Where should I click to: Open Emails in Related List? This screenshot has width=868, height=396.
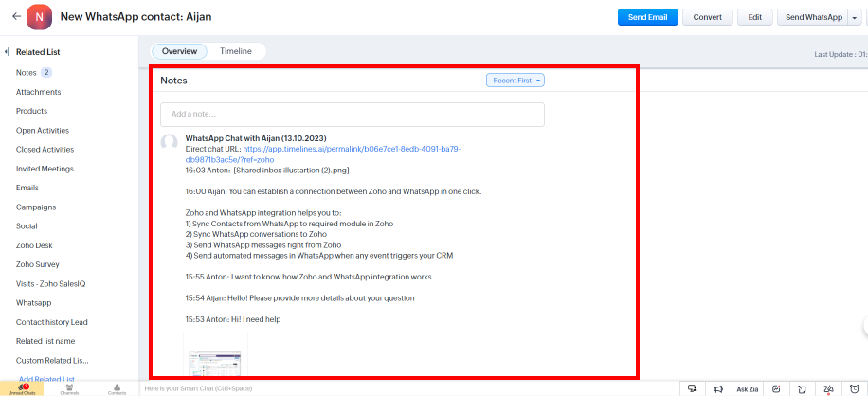(27, 188)
